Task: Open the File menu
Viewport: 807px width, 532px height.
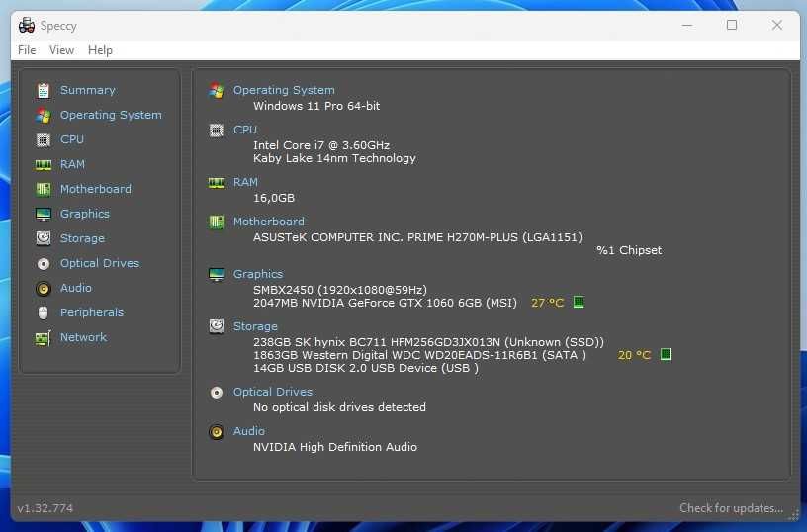Action: tap(27, 50)
